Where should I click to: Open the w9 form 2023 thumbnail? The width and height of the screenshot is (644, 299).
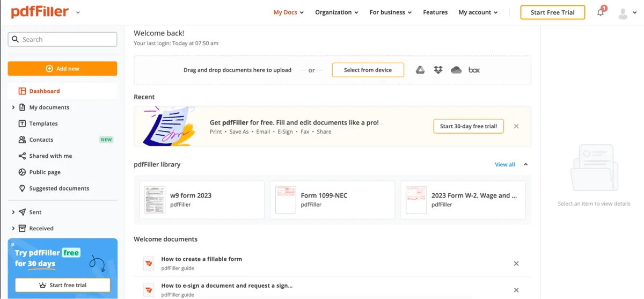pos(155,200)
